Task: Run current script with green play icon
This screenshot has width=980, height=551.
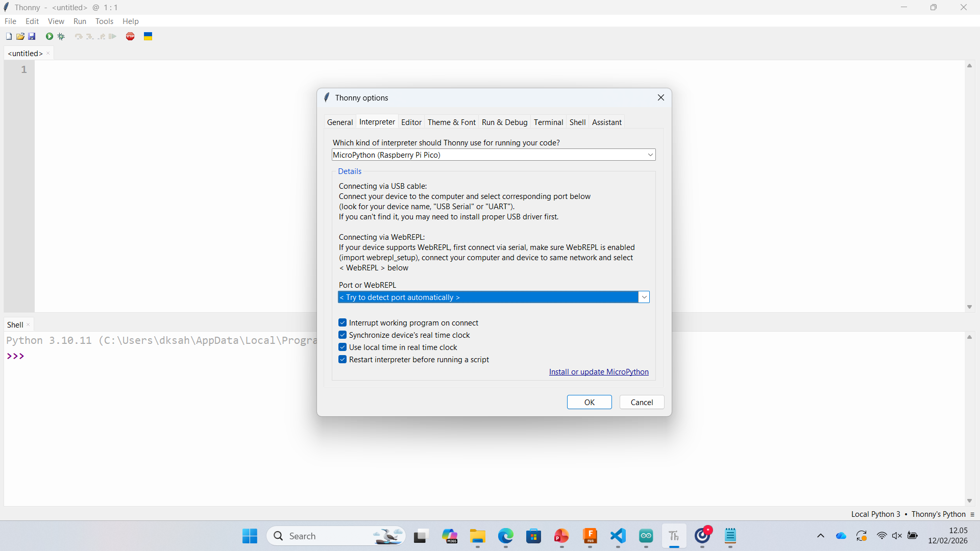Action: coord(50,36)
